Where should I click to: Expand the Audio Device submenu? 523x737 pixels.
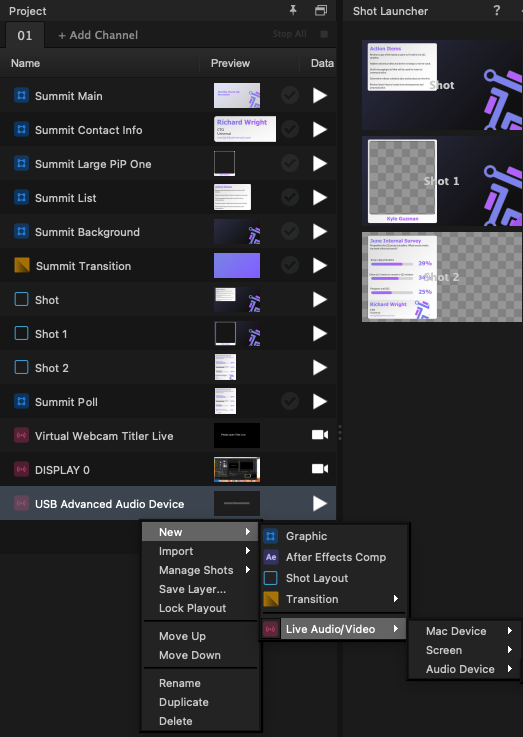pos(464,669)
